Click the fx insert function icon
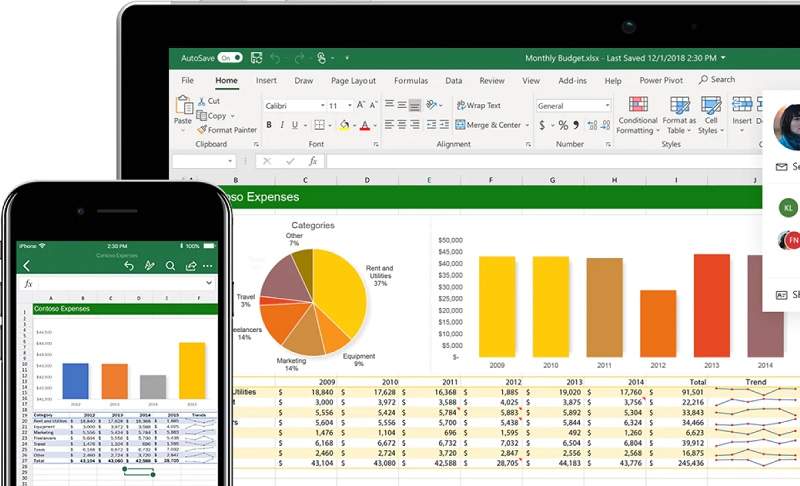The width and height of the screenshot is (800, 486). [x=312, y=161]
